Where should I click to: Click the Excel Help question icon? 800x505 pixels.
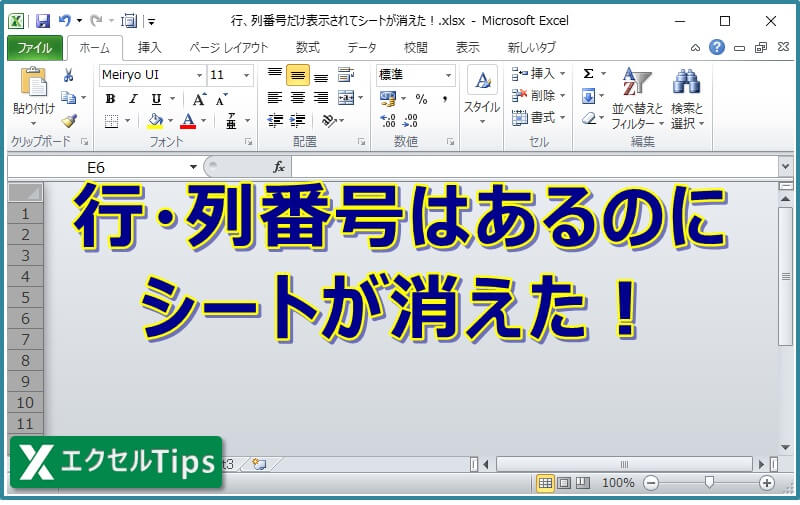(717, 47)
